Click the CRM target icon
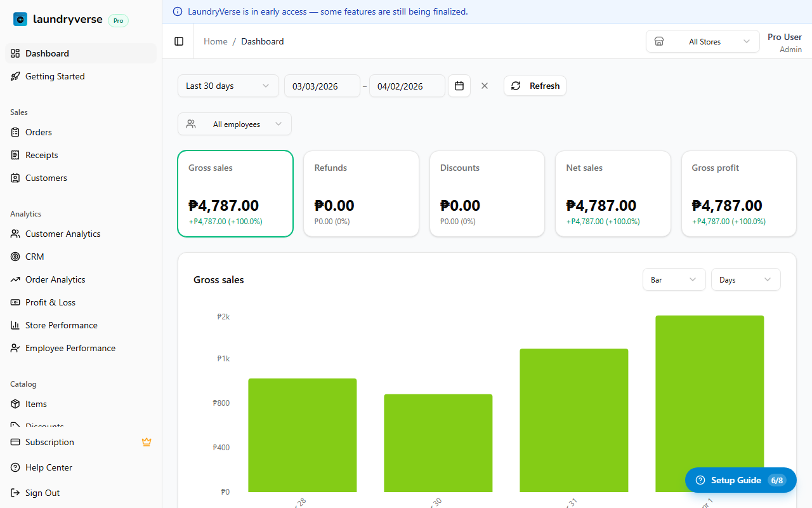The height and width of the screenshot is (508, 812). pos(16,257)
